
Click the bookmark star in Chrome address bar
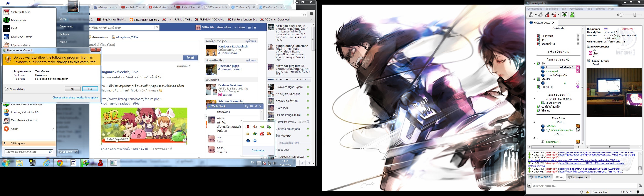pyautogui.click(x=304, y=14)
